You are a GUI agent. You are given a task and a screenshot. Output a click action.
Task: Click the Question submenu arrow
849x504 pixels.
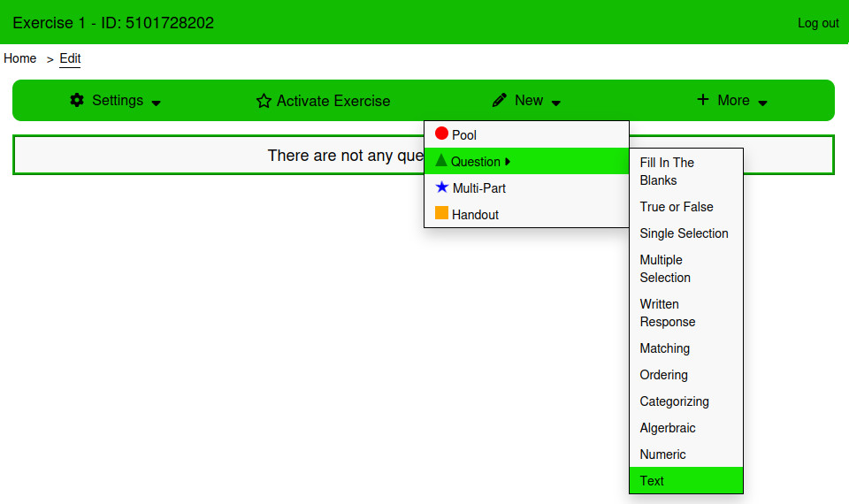coord(508,162)
